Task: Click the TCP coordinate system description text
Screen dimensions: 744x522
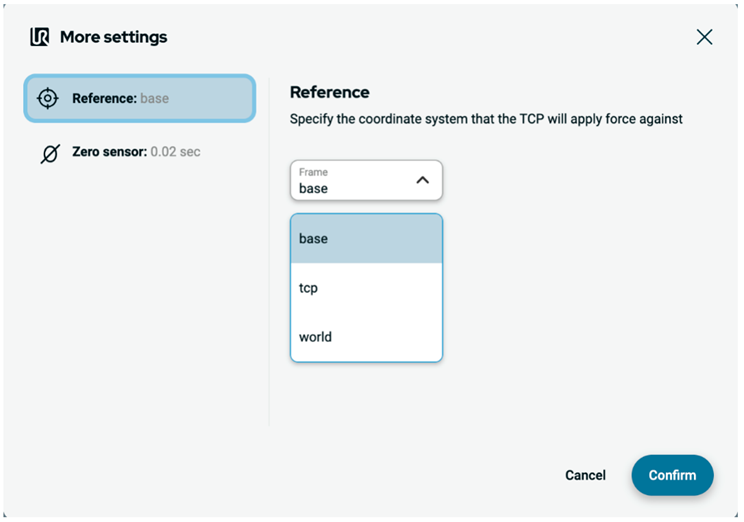Action: pos(486,119)
